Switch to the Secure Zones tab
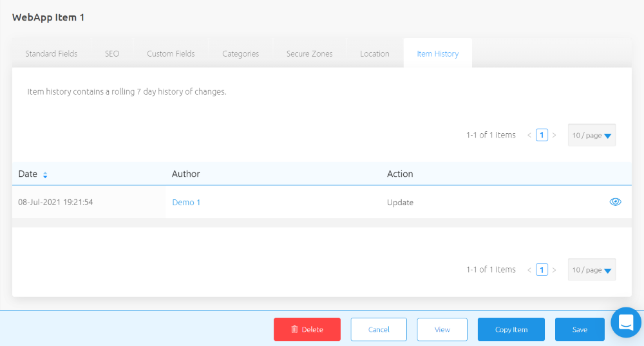644x346 pixels. click(x=309, y=53)
